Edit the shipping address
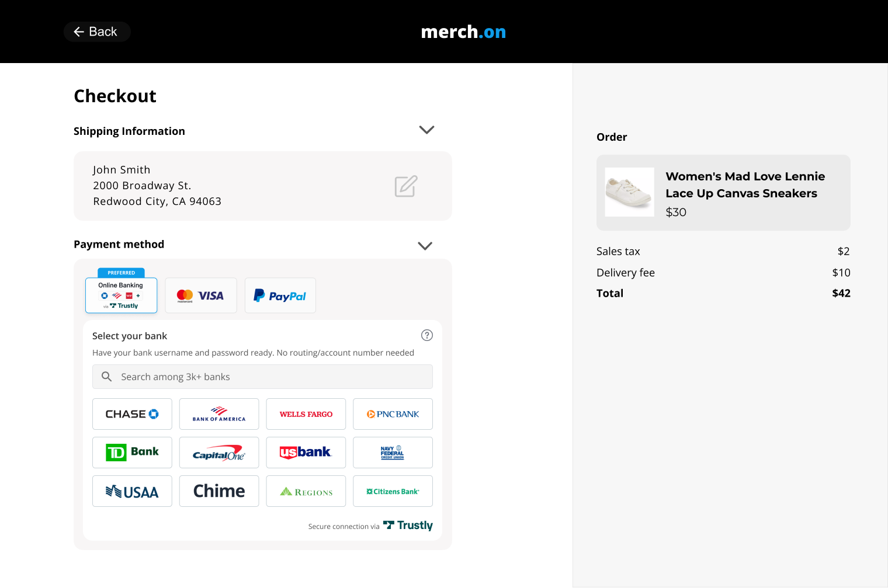 406,186
